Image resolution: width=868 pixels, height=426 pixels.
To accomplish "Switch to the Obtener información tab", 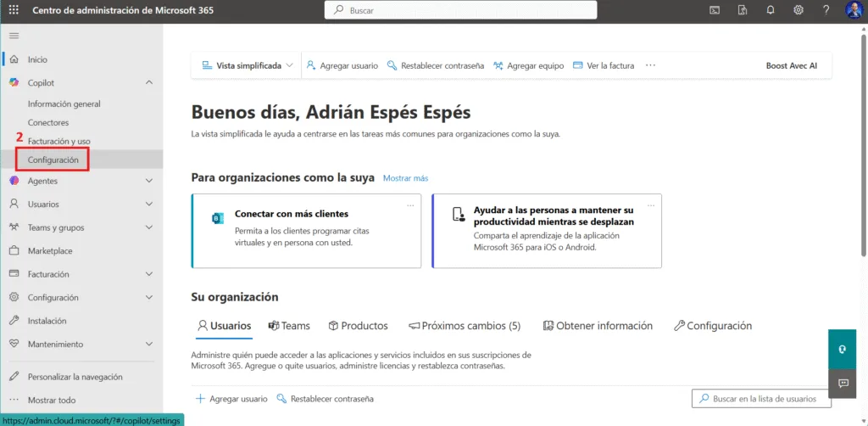I will 598,326.
